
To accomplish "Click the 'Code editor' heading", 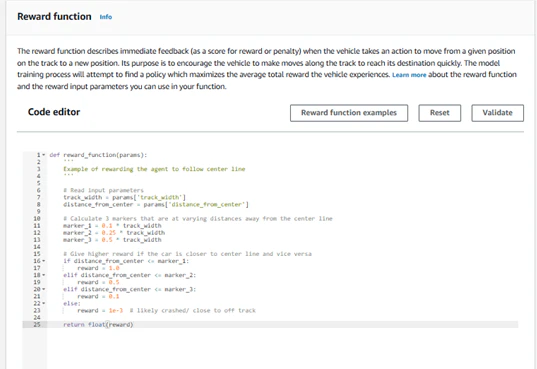I will point(54,112).
